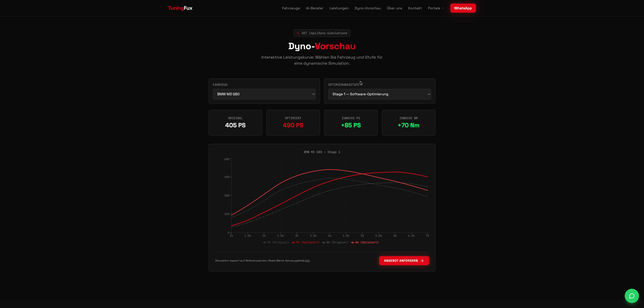Viewport: 644px width, 308px height.
Task: Open the Fahrzeug BMW M3 G80 dropdown
Action: (264, 94)
